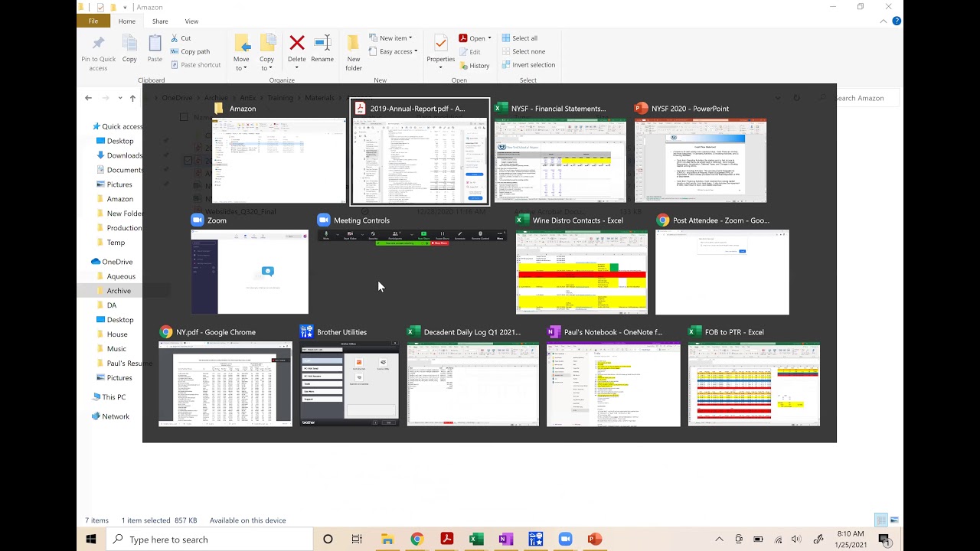
Task: Switch to the View ribbon tab
Action: pyautogui.click(x=191, y=21)
